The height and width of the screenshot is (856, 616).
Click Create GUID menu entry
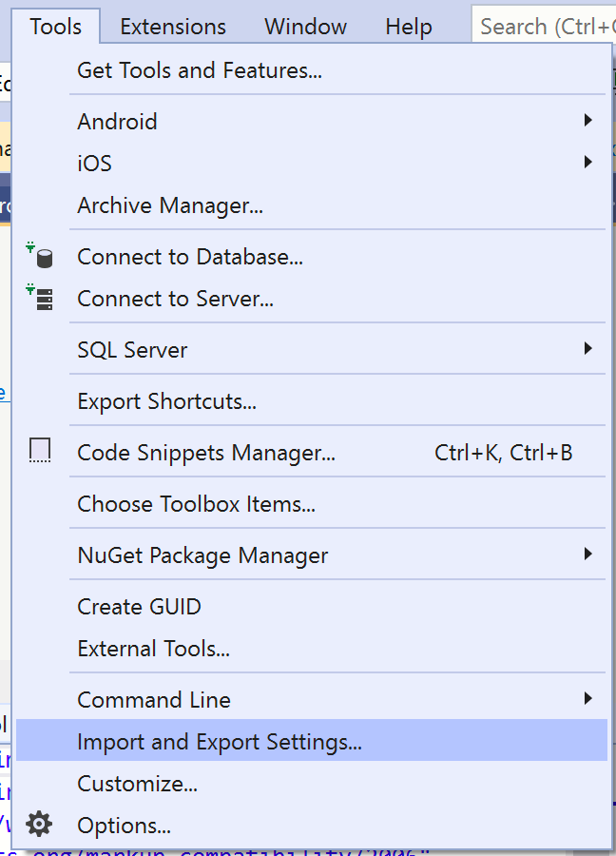[x=312, y=607]
